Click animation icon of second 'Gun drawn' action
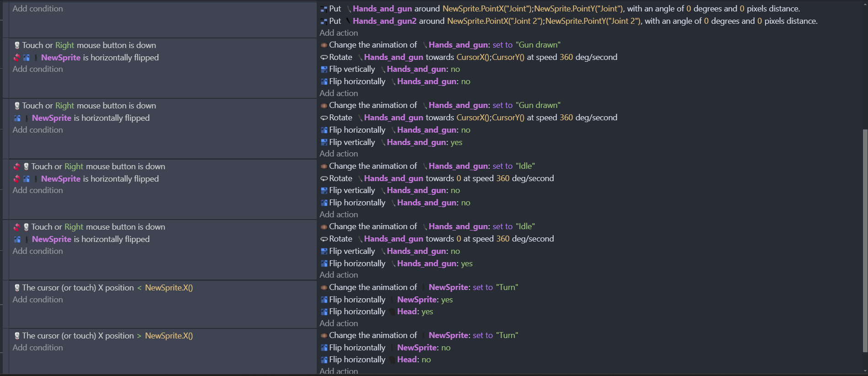The width and height of the screenshot is (868, 376). pos(324,105)
